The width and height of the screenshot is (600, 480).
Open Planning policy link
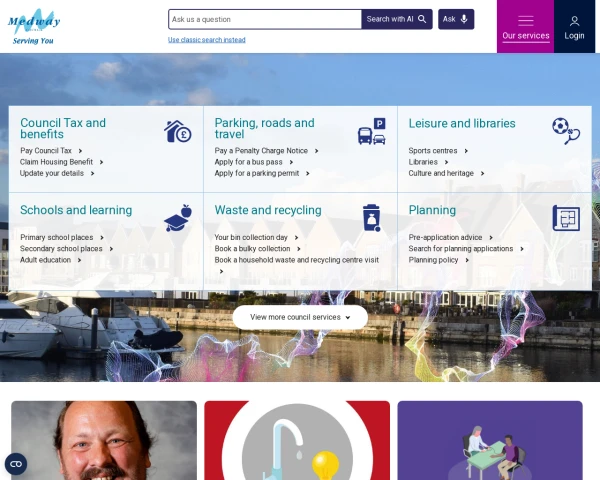coord(433,260)
